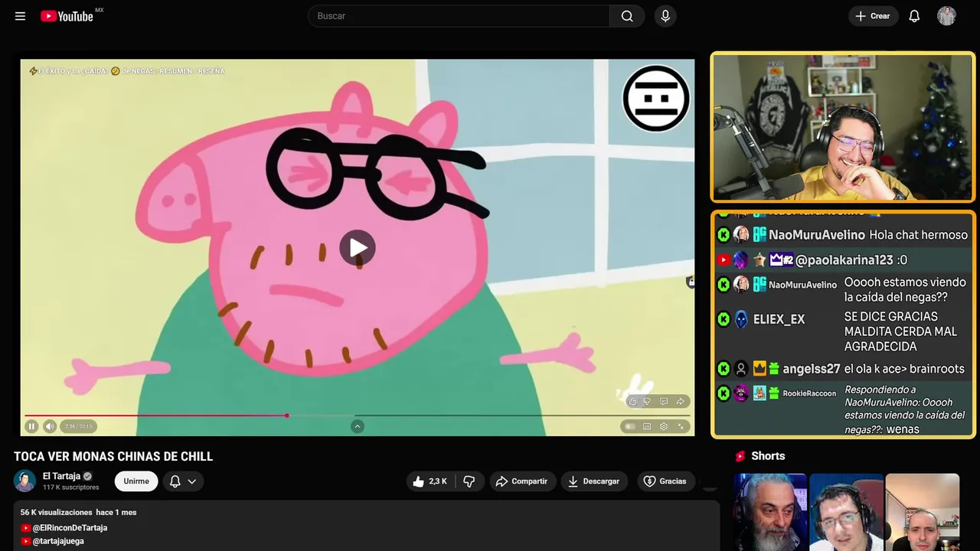Image resolution: width=980 pixels, height=551 pixels.
Task: Click the 7:55 / 20:13 time display
Action: (78, 426)
